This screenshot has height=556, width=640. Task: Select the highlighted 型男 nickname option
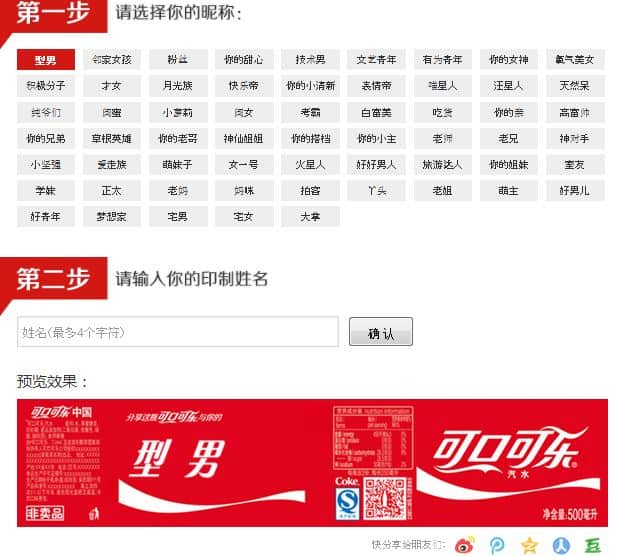pos(45,60)
